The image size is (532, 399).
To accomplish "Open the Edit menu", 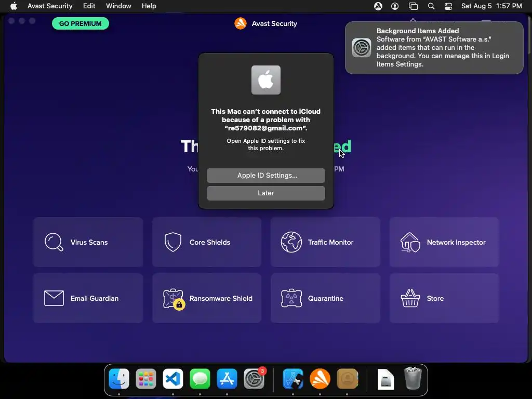I will (89, 6).
